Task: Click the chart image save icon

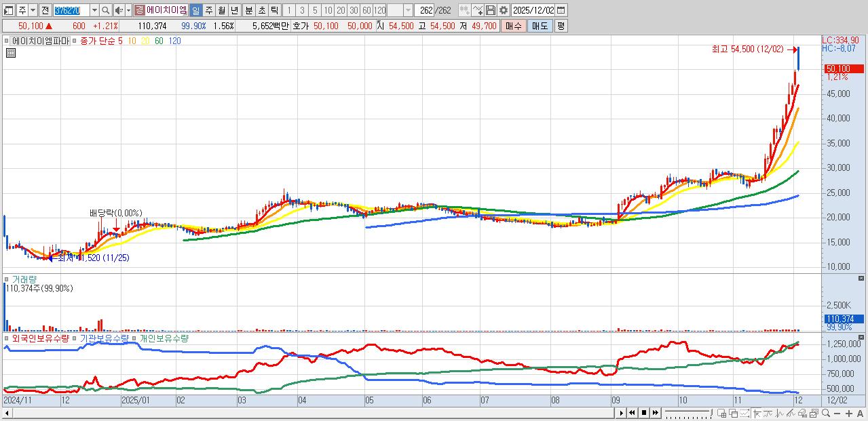Action: point(814,414)
